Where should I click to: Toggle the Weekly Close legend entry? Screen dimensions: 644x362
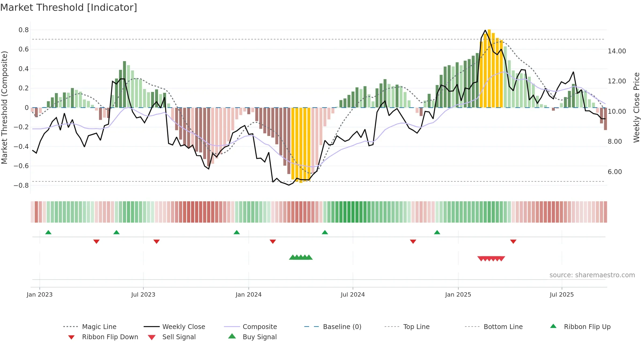coord(174,327)
